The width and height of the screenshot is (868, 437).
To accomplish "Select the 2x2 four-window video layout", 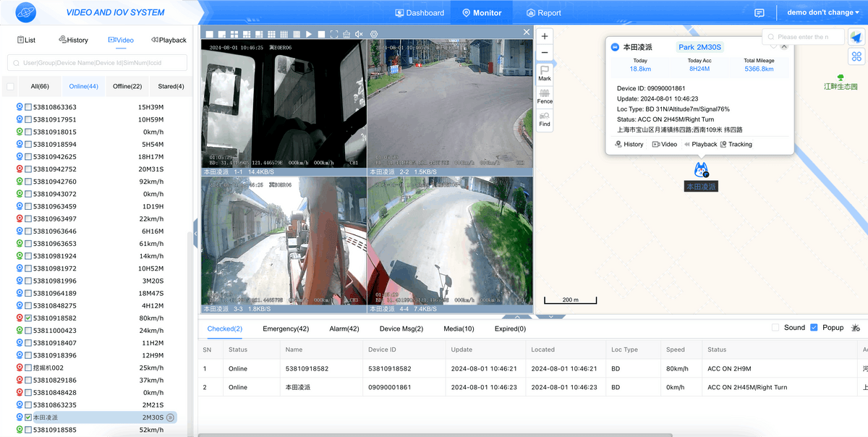I will (234, 34).
